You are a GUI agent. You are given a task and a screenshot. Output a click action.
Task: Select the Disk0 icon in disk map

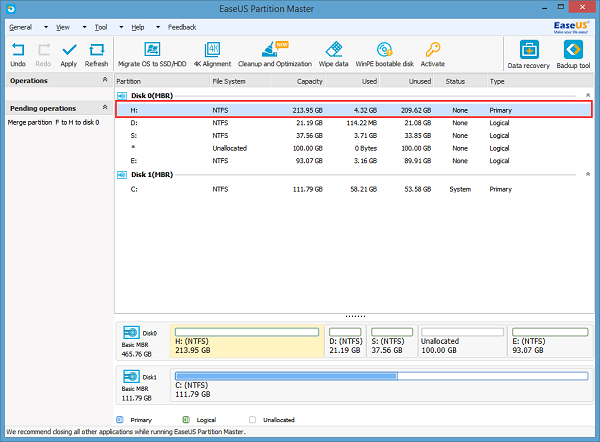click(x=131, y=332)
